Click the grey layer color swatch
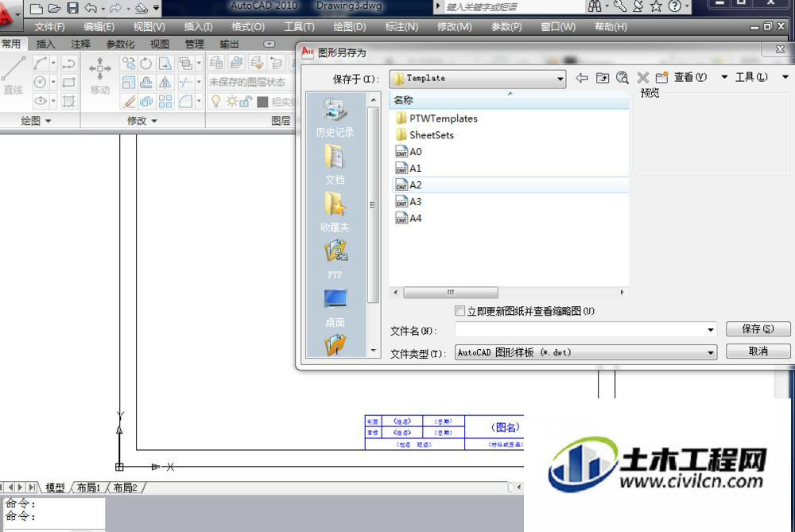This screenshot has width=795, height=532. pyautogui.click(x=262, y=102)
